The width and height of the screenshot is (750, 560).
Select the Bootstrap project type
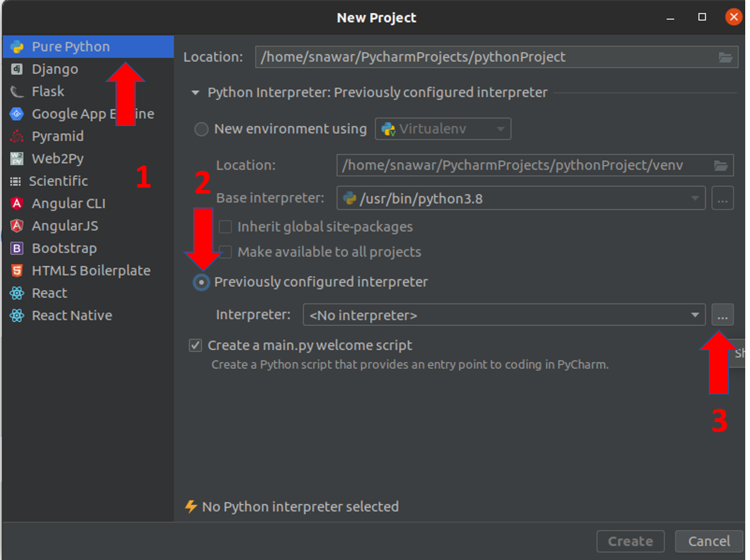[x=88, y=249]
